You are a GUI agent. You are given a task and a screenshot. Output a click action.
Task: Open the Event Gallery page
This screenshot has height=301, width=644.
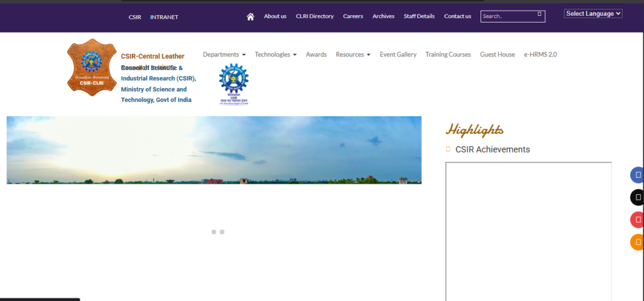398,54
